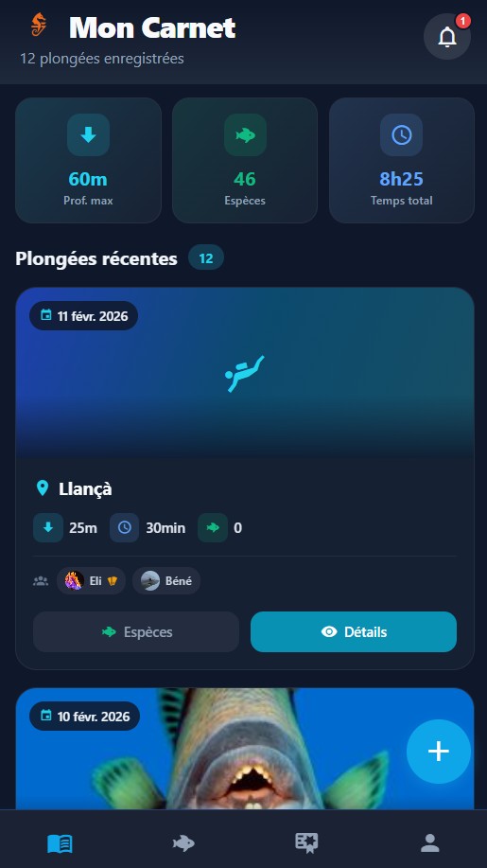Open the certifications badge tab in bottom bar
Image resolution: width=487 pixels, height=868 pixels.
[305, 843]
